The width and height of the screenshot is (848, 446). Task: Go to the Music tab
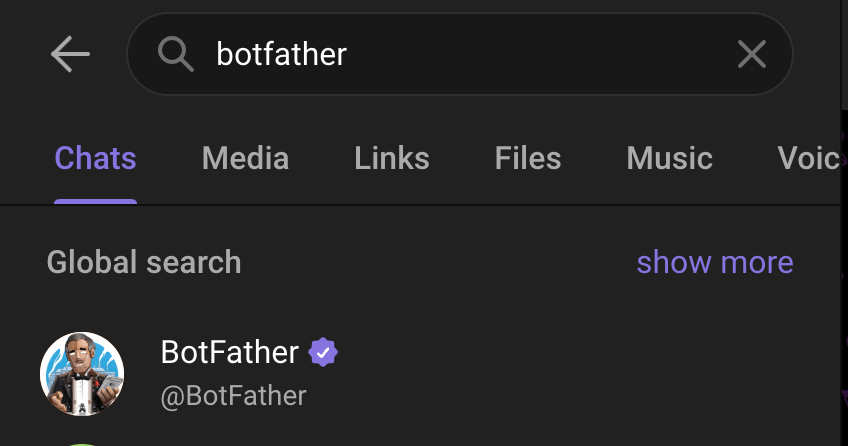click(669, 158)
